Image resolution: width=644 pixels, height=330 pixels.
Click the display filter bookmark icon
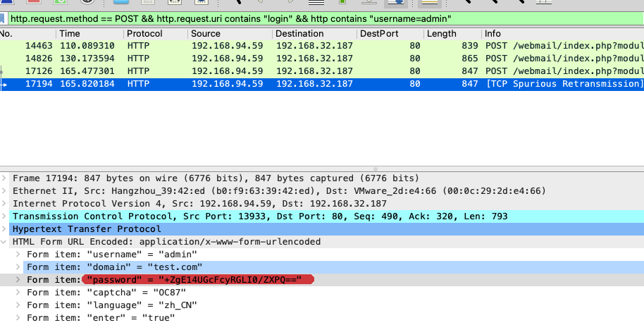tap(4, 18)
